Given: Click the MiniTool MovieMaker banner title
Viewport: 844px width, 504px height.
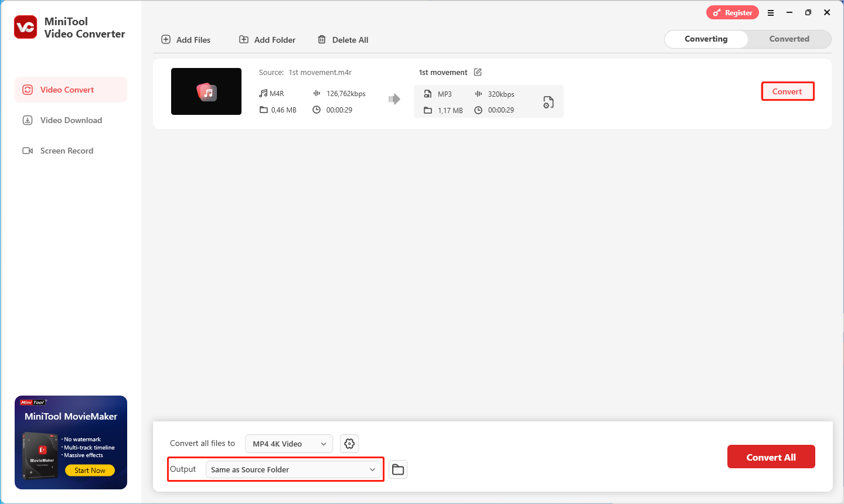Looking at the screenshot, I should pos(71,417).
